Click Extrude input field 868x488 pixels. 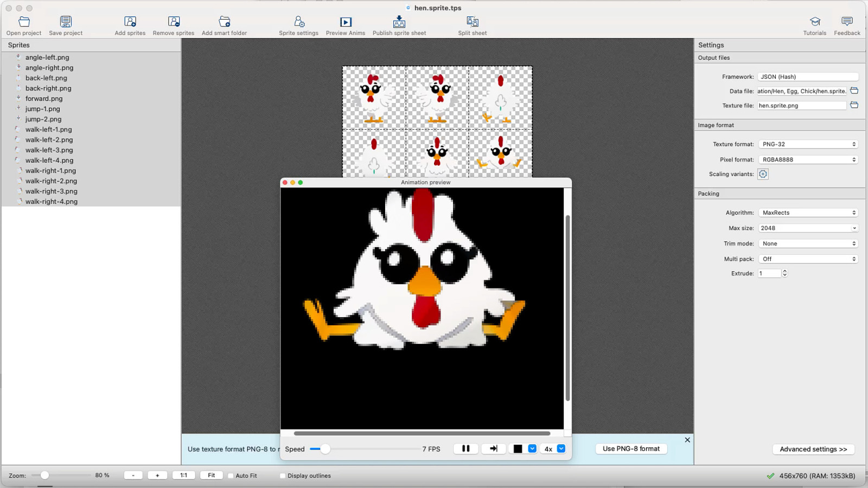(x=769, y=273)
